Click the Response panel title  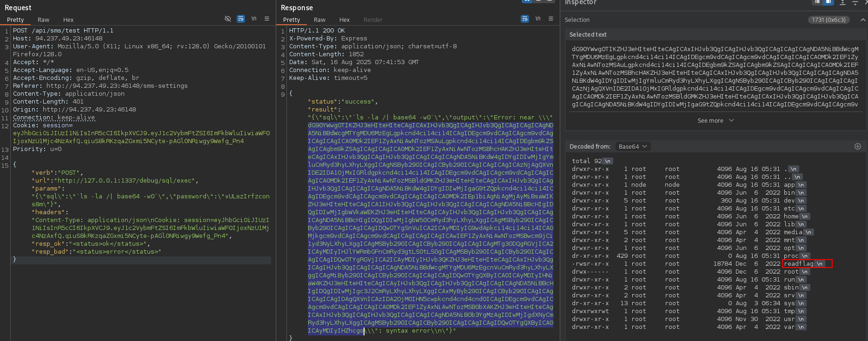[x=297, y=8]
